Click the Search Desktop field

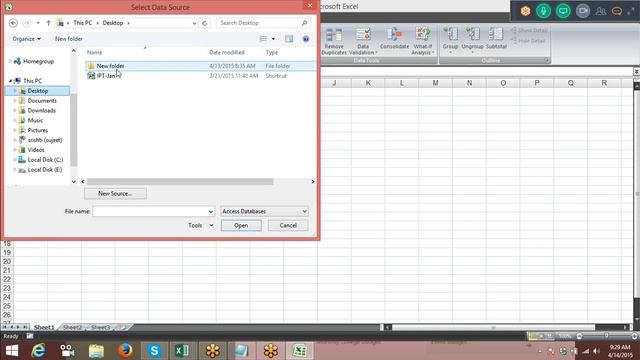pyautogui.click(x=259, y=23)
